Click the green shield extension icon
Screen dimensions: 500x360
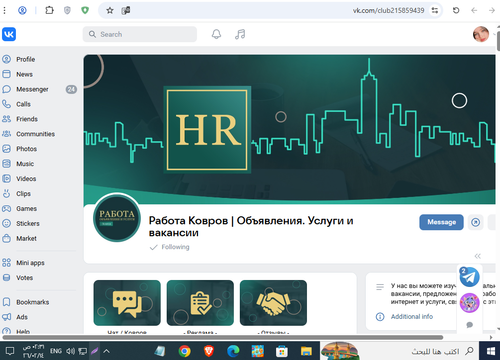coord(85,10)
